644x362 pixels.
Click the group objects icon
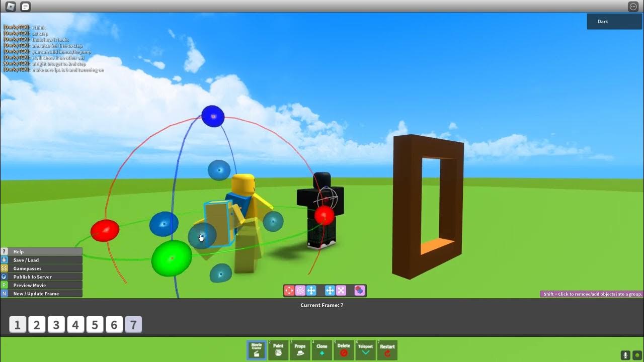359,290
